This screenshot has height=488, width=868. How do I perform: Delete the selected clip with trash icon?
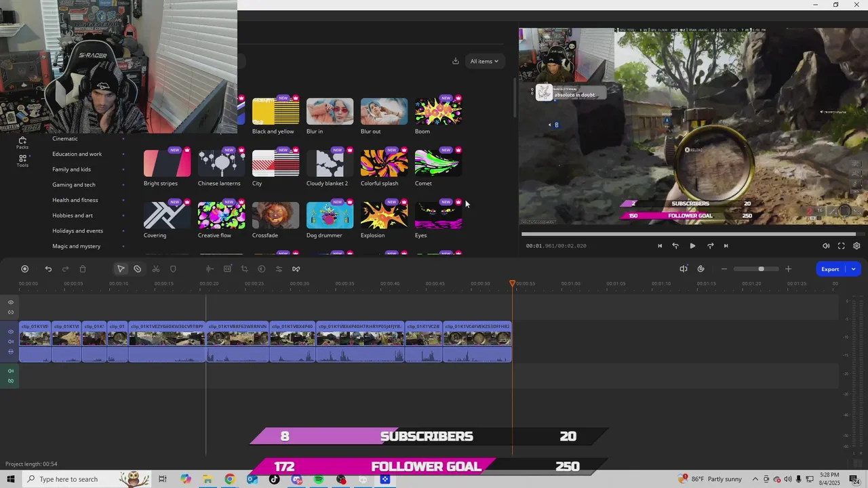coord(83,269)
